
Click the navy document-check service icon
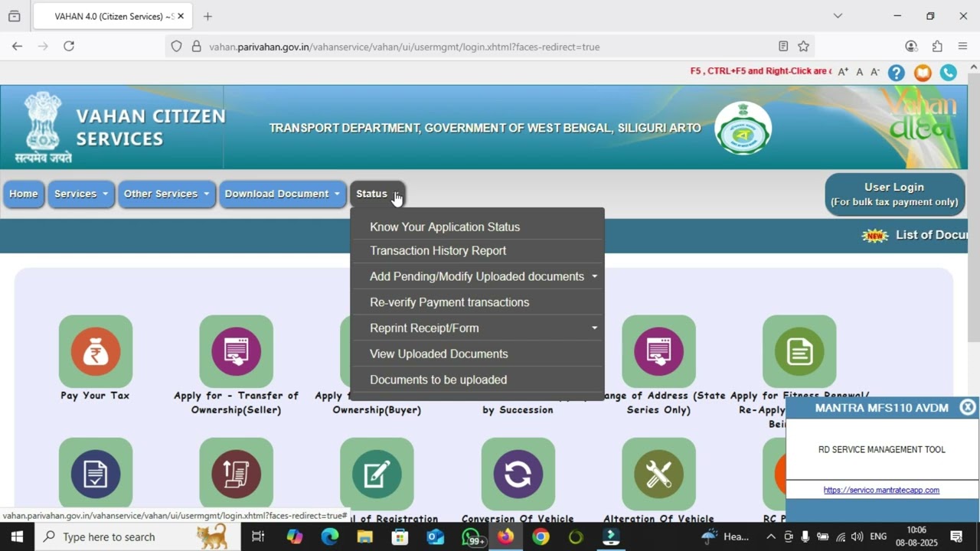click(96, 474)
